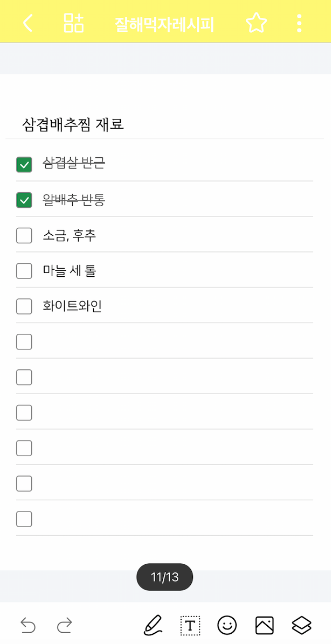Open the three-dot more options menu
Viewport: 332px width, 644px height.
pos(300,23)
